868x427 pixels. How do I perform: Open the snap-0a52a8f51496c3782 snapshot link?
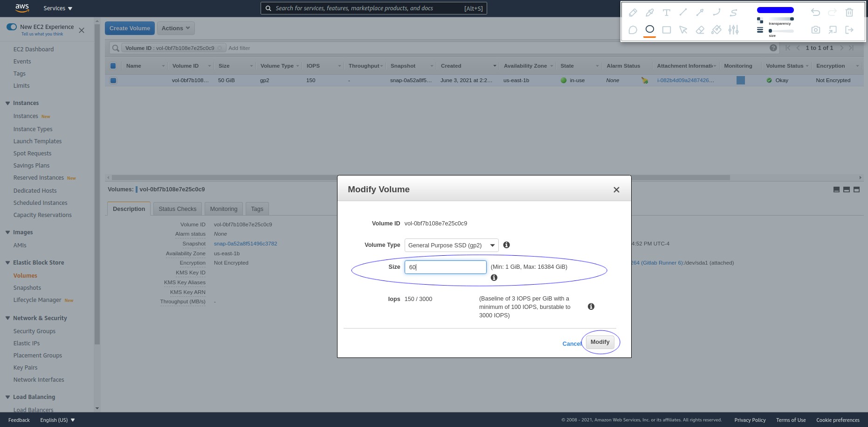pyautogui.click(x=245, y=244)
